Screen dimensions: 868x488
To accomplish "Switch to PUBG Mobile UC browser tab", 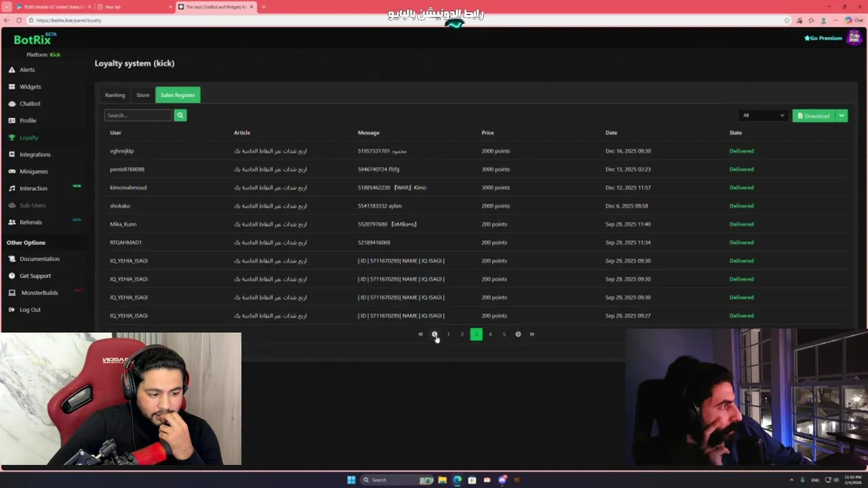I will coord(53,7).
